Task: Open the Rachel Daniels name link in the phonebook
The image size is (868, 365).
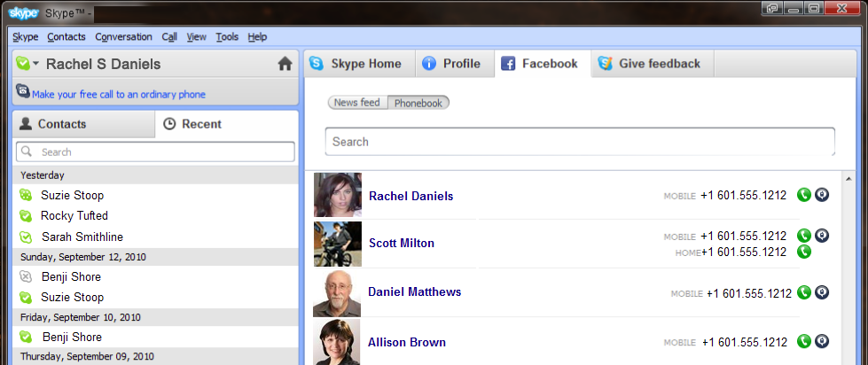Action: [411, 196]
